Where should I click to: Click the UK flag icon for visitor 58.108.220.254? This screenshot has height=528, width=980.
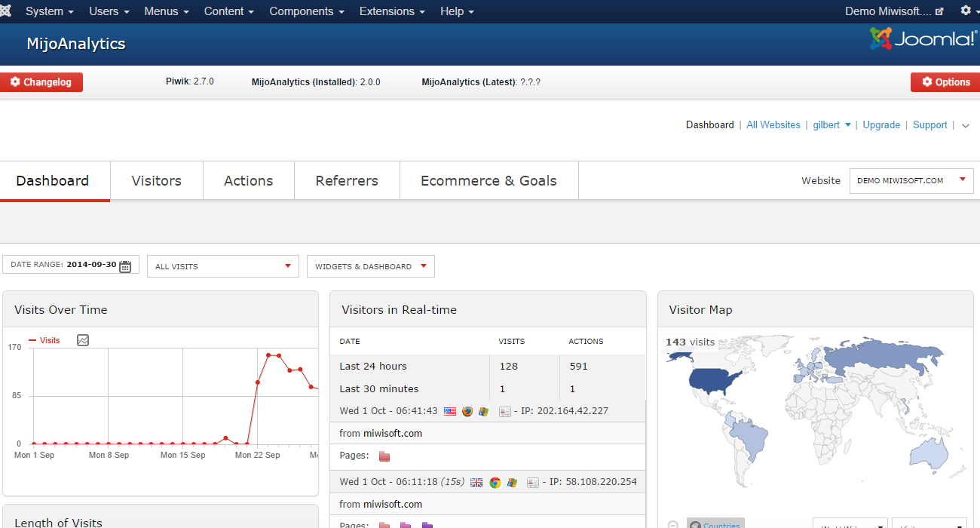476,482
